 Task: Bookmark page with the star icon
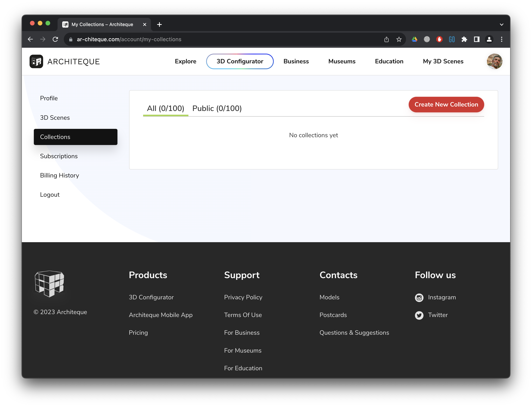399,39
